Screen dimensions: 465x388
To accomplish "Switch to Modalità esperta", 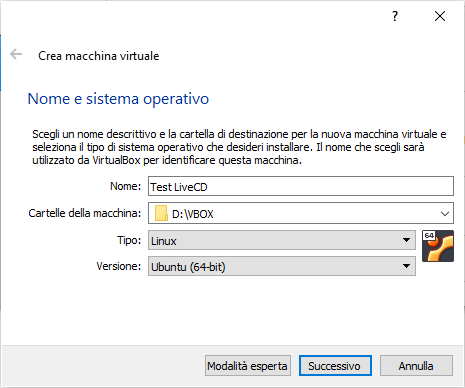I will pos(248,366).
